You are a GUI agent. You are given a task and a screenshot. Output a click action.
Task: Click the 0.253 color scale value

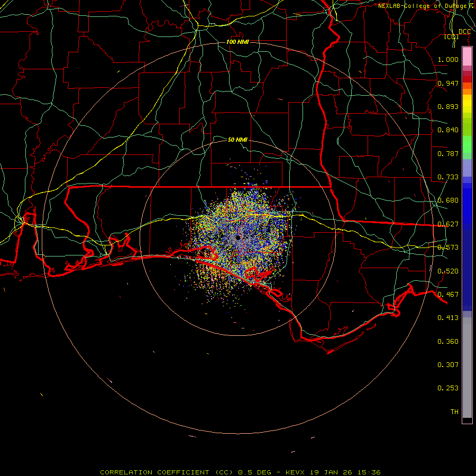click(x=448, y=388)
